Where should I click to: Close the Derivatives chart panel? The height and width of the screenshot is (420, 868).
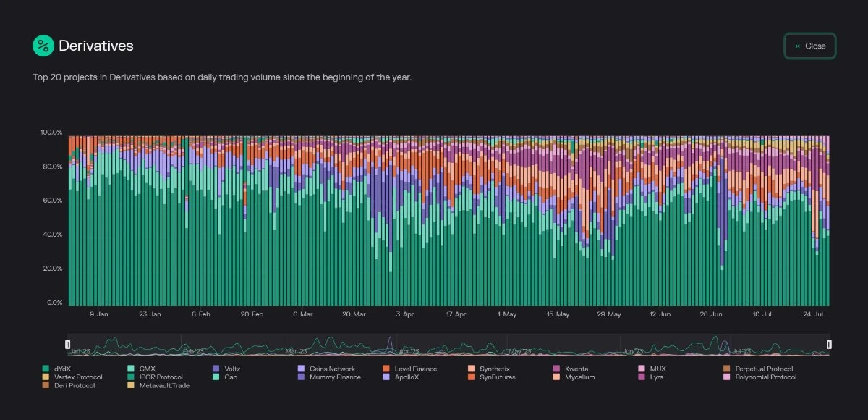[x=809, y=46]
